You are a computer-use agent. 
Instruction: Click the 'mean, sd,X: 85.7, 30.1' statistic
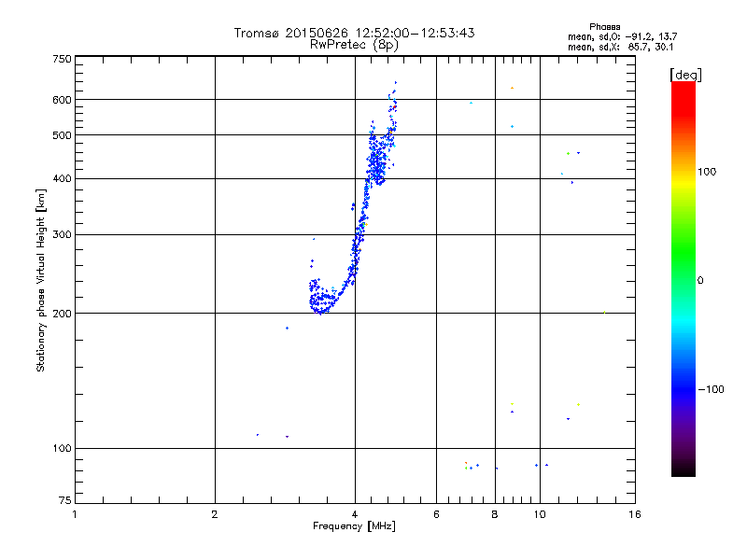[620, 47]
